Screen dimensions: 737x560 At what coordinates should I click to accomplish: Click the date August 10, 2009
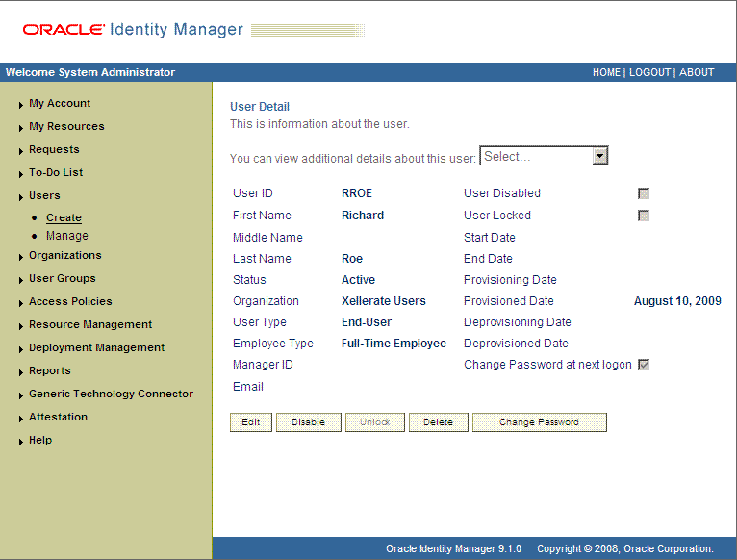point(677,301)
